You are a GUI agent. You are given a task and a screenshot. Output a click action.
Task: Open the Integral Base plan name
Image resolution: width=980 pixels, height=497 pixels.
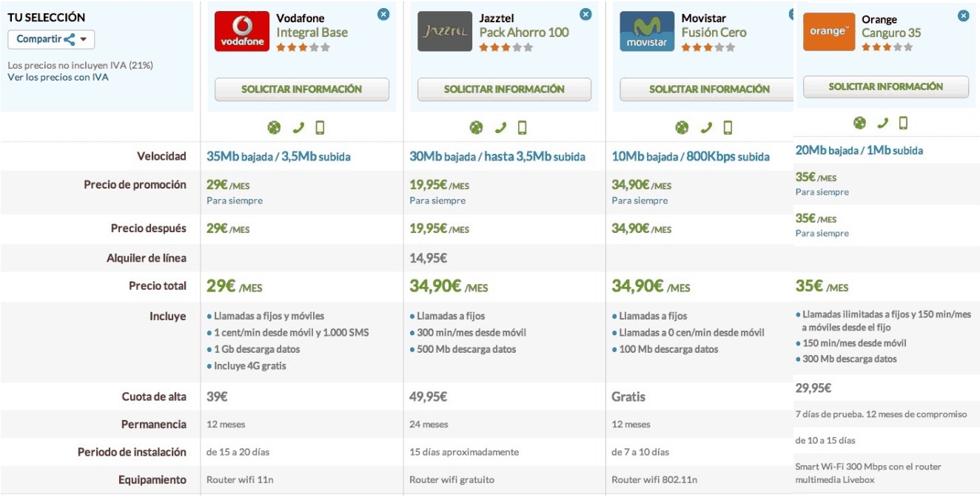(x=312, y=33)
